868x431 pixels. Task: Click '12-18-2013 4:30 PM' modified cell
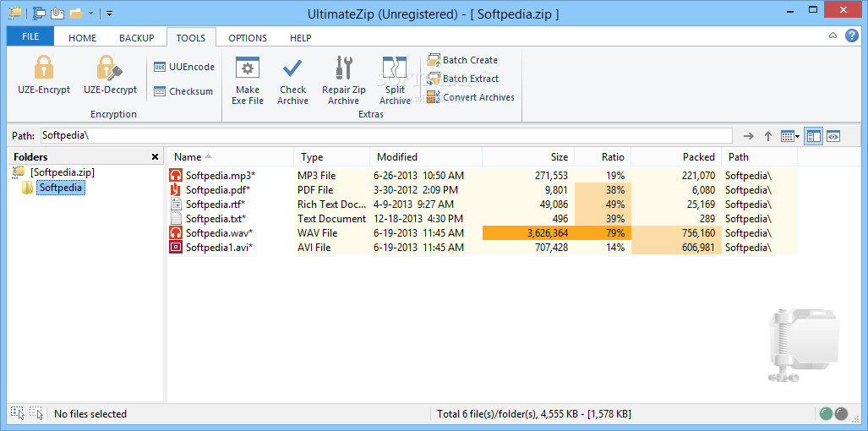click(x=418, y=219)
